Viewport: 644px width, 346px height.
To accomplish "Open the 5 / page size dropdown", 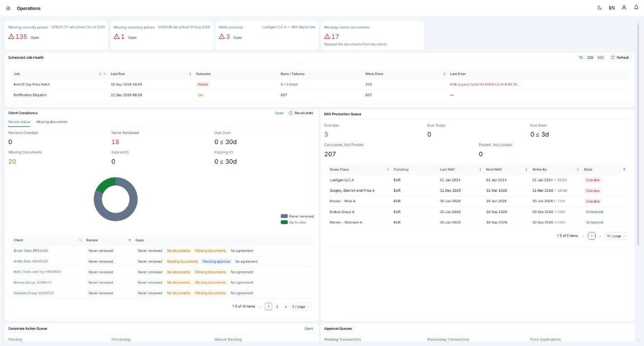I will pos(301,306).
